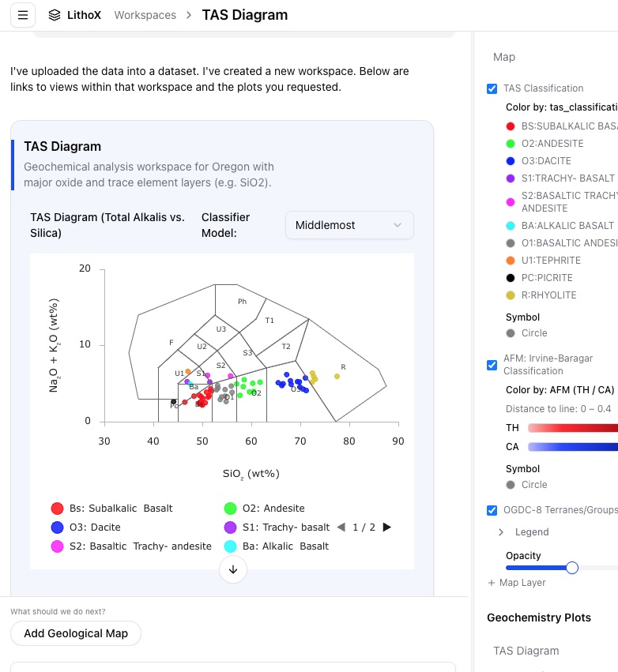This screenshot has height=672, width=618.
Task: Click the red BS:SUBALKALIC BASALT swatch
Action: coord(511,126)
